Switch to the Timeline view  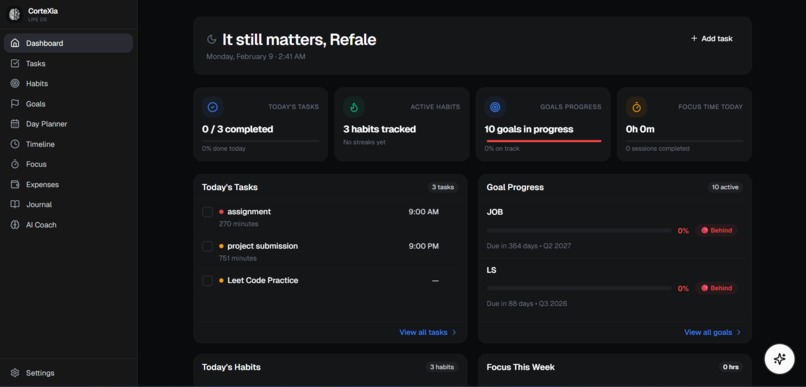(x=68, y=144)
